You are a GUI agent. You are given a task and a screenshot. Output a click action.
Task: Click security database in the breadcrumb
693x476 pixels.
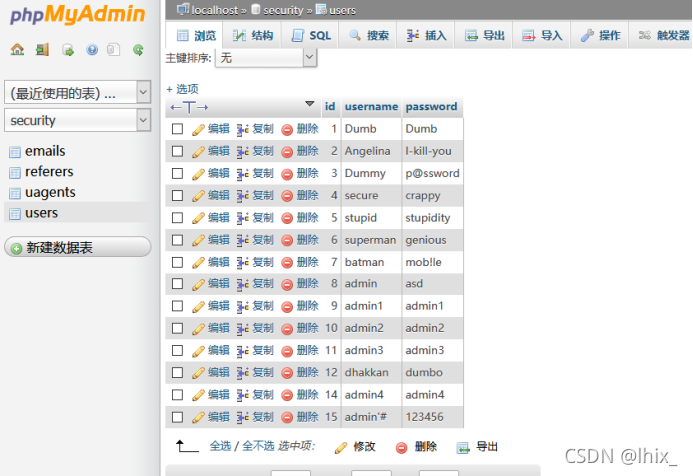tap(283, 10)
